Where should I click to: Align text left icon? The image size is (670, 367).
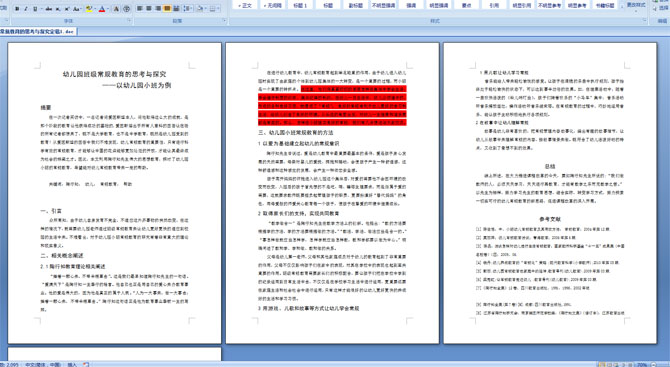[x=140, y=9]
